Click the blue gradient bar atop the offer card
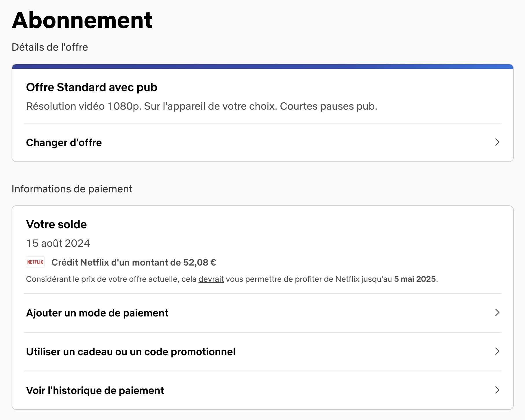The image size is (525, 420). point(262,67)
